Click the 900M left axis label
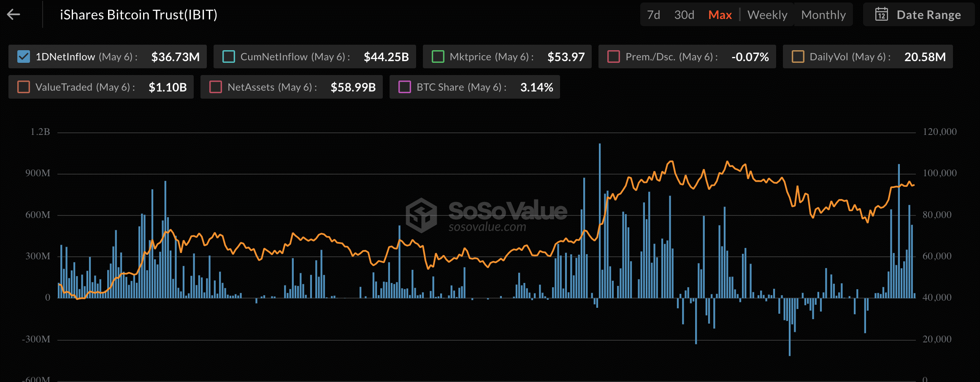The image size is (980, 382). 38,173
